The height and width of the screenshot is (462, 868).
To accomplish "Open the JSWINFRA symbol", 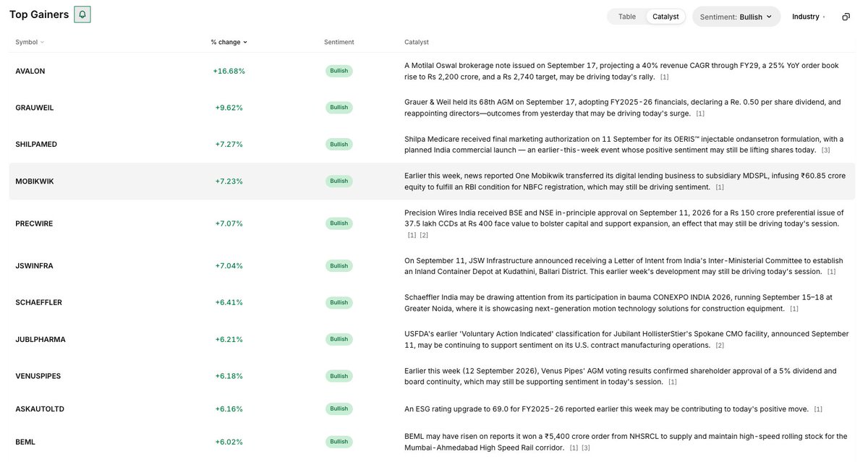I will click(x=34, y=265).
